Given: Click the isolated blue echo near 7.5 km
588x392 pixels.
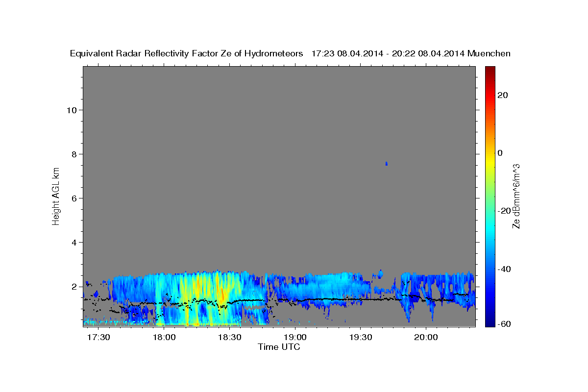Looking at the screenshot, I should [x=387, y=164].
